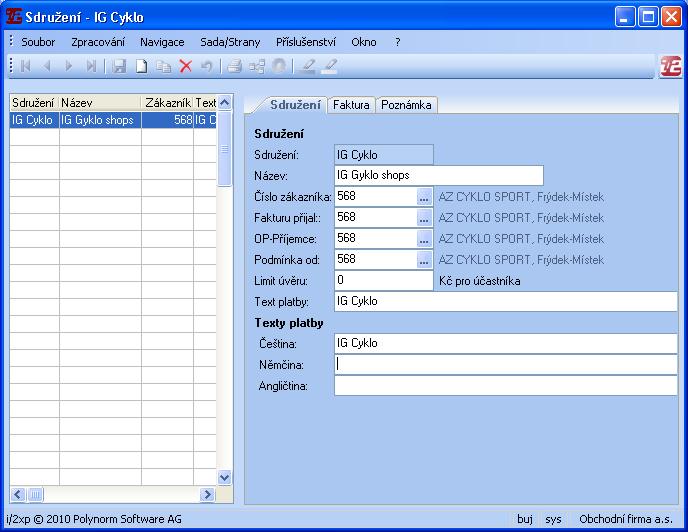Click Obchodní firma a.s. in status bar
688x532 pixels.
click(626, 519)
